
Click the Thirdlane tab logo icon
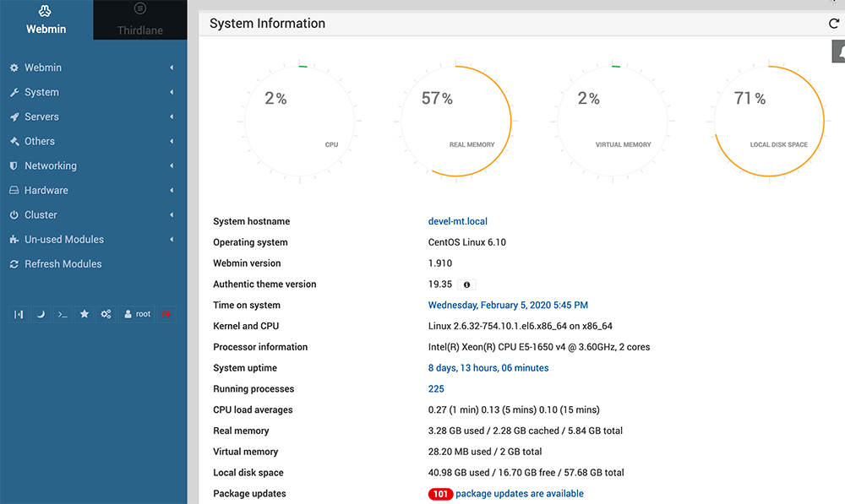click(140, 8)
